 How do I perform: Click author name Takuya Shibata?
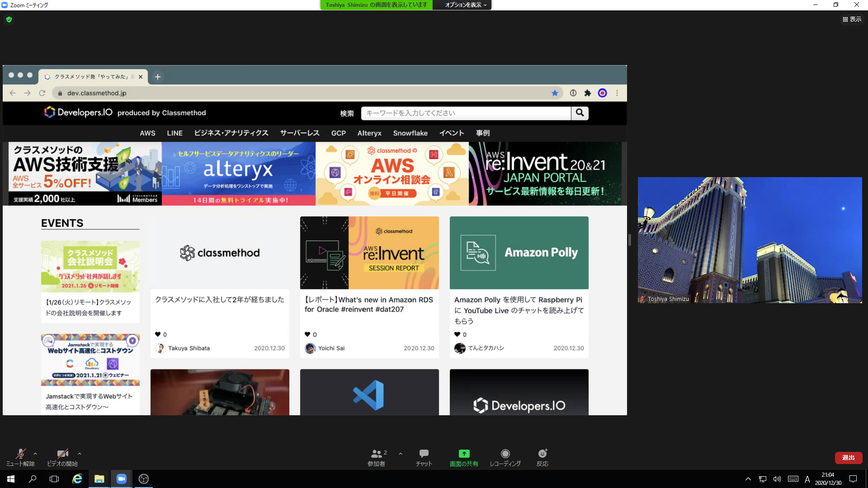click(x=189, y=348)
